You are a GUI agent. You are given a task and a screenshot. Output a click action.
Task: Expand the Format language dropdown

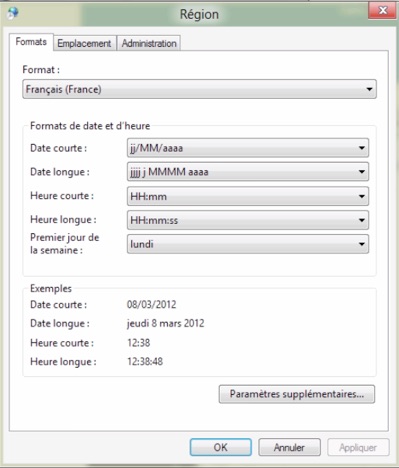[x=199, y=89]
